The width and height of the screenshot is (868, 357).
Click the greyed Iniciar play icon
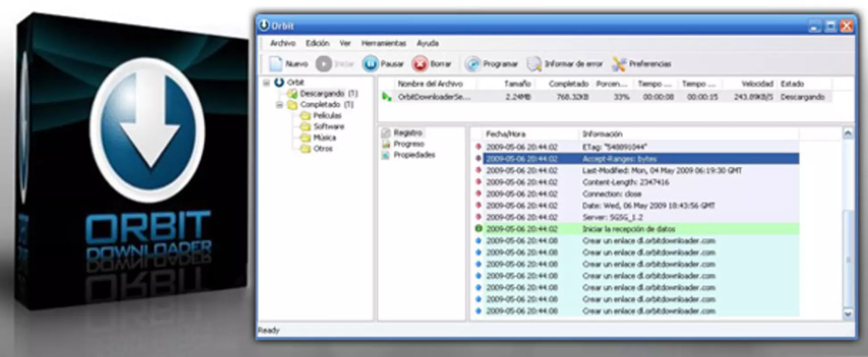[323, 64]
